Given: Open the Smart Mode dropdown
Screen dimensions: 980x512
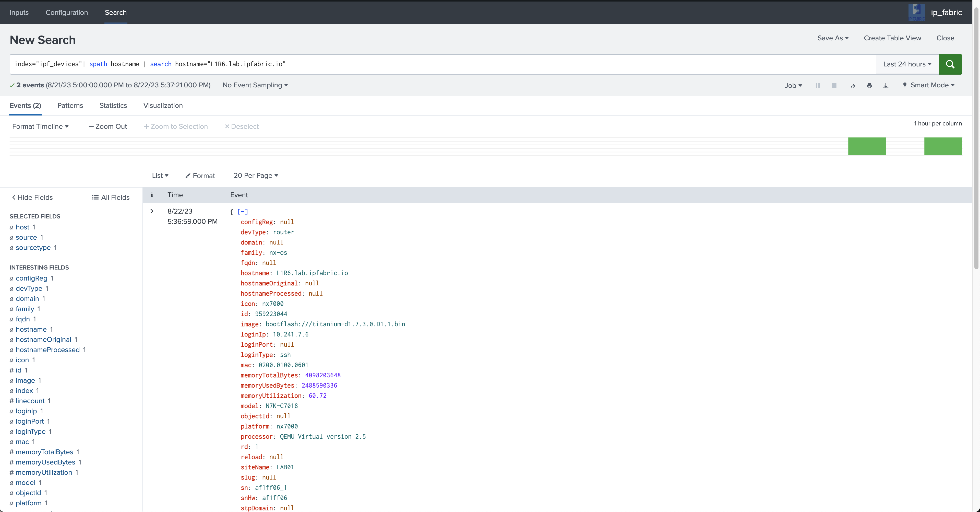Looking at the screenshot, I should [x=929, y=85].
